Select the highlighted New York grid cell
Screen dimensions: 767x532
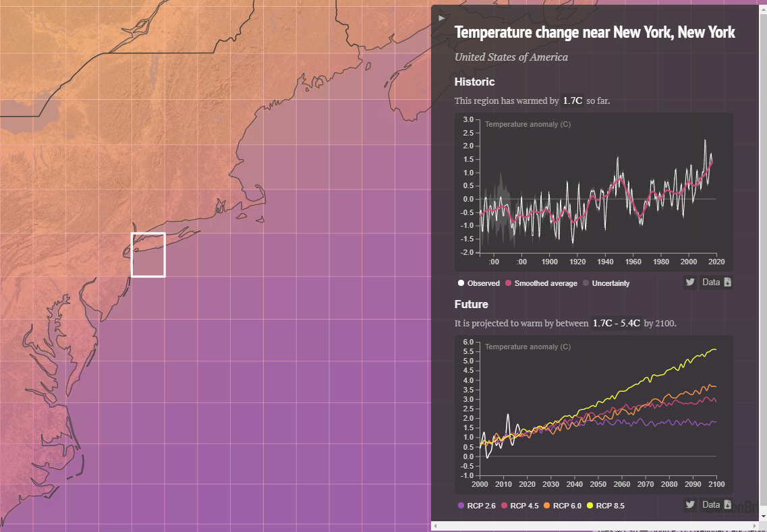pos(148,255)
